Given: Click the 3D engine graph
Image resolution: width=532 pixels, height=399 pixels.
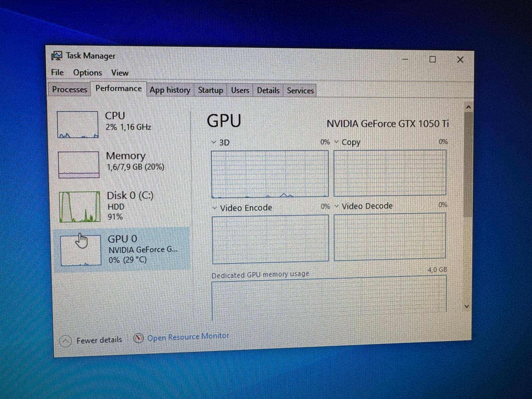Looking at the screenshot, I should pos(270,174).
